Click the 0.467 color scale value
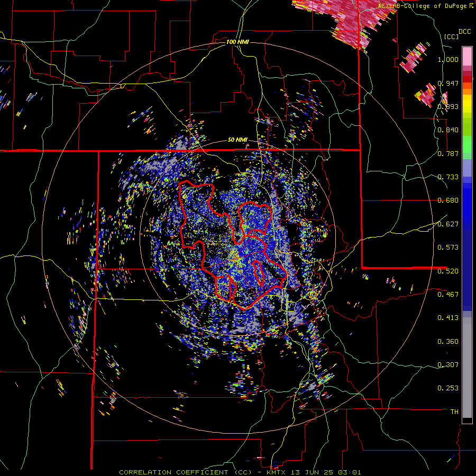This screenshot has width=476, height=476. coord(448,295)
